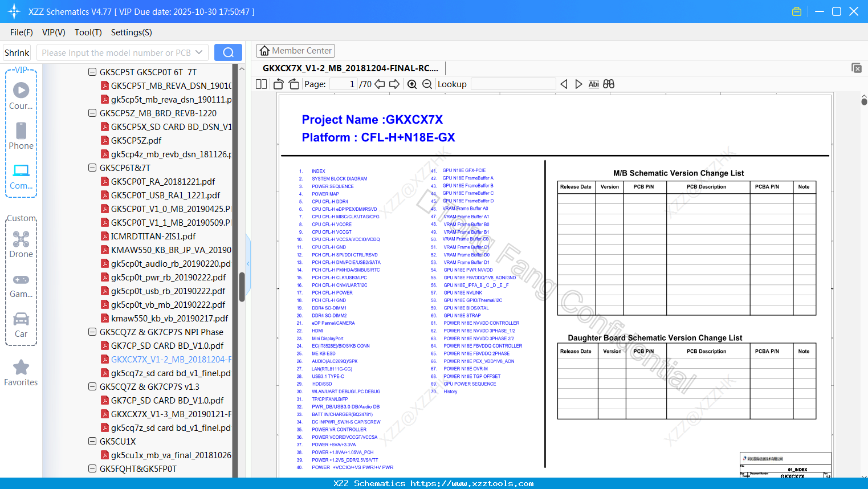Click the document vertical scrollbar thumb
The height and width of the screenshot is (489, 868).
(864, 101)
